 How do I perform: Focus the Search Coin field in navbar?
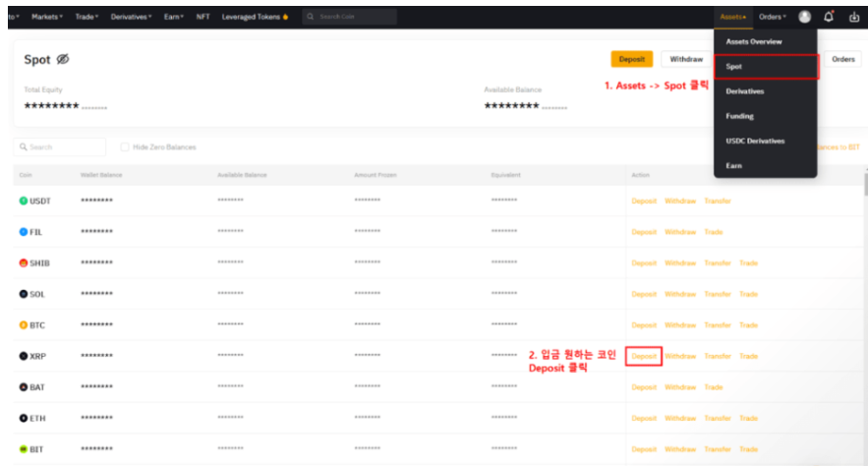click(350, 17)
